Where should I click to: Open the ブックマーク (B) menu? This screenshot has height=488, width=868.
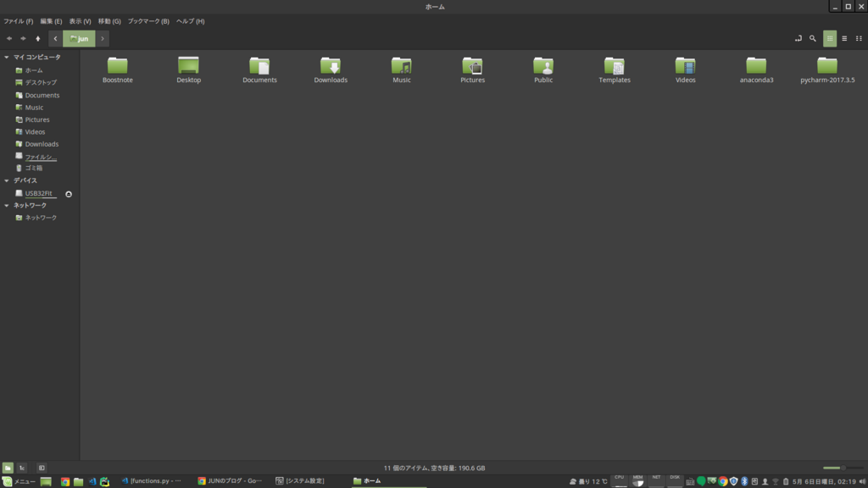(148, 21)
